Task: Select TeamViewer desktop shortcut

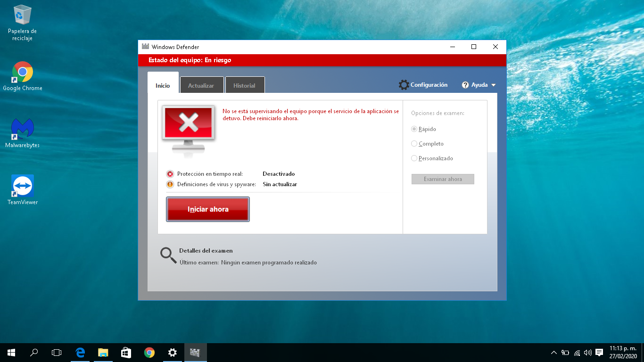Action: (x=22, y=190)
